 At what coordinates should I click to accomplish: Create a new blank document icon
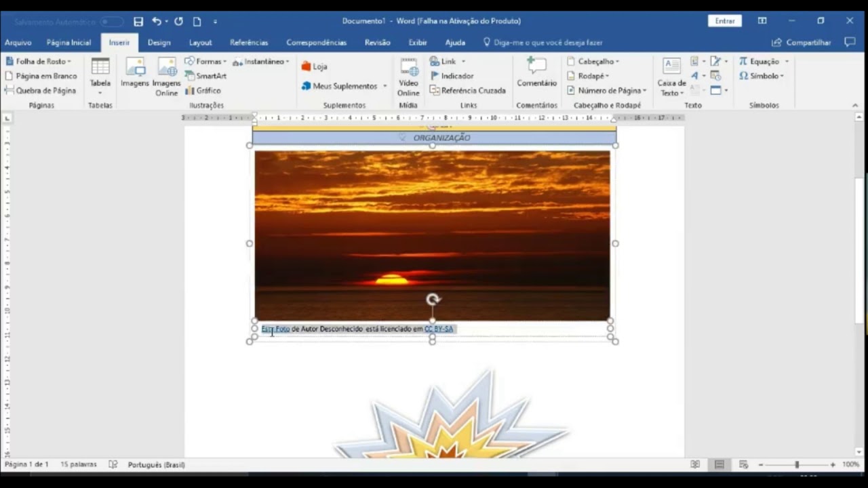[197, 22]
